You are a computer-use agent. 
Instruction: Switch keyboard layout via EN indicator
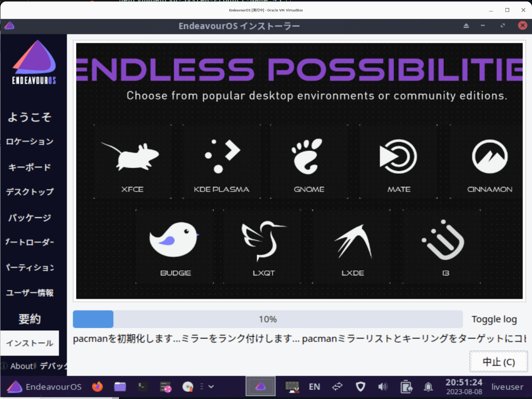coord(314,387)
